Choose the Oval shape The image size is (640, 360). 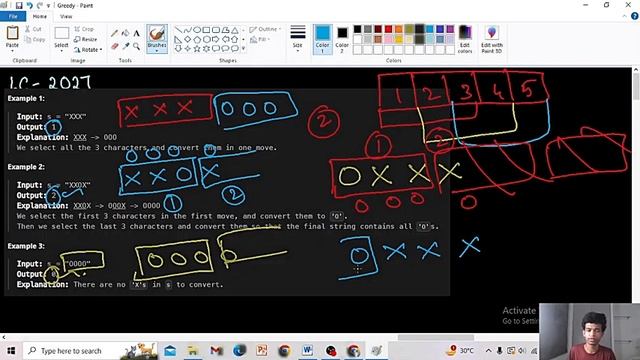[x=197, y=30]
